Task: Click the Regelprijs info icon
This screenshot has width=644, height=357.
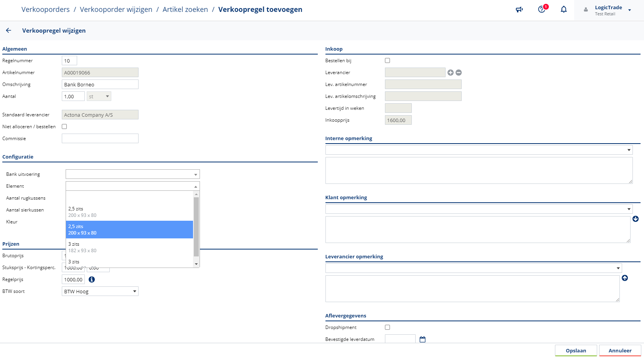Action: [92, 279]
